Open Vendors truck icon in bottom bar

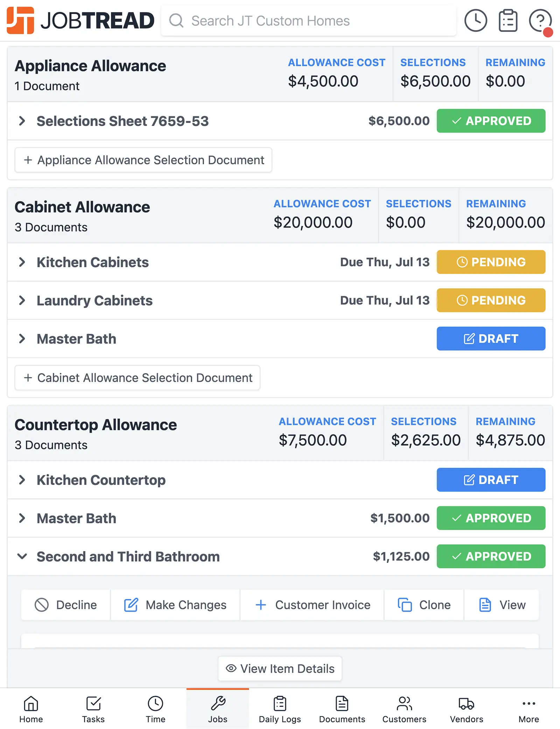466,709
